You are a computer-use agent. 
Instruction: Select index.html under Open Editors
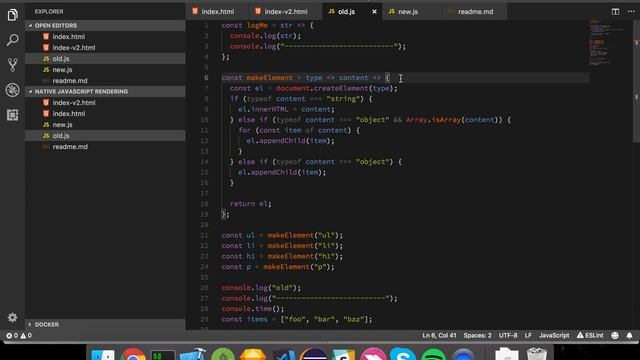105,36
